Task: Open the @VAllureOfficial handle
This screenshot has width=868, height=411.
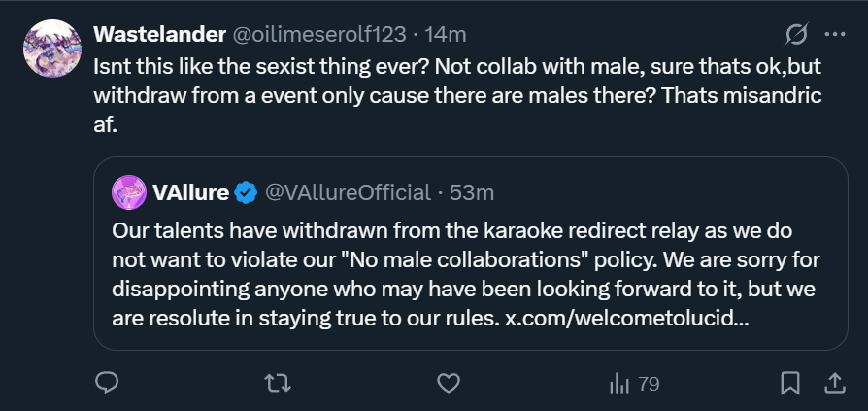Action: (348, 192)
